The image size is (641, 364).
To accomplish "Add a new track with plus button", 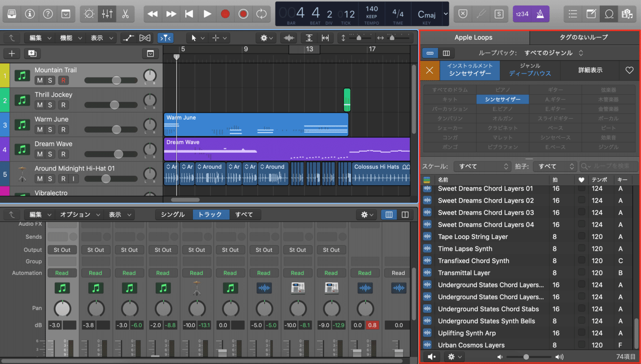I will [12, 54].
